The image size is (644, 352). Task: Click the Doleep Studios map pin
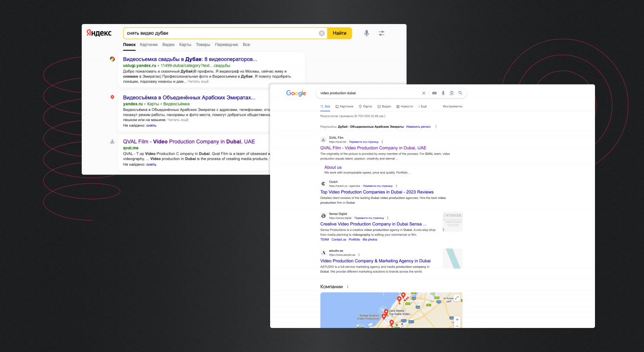pos(384,317)
